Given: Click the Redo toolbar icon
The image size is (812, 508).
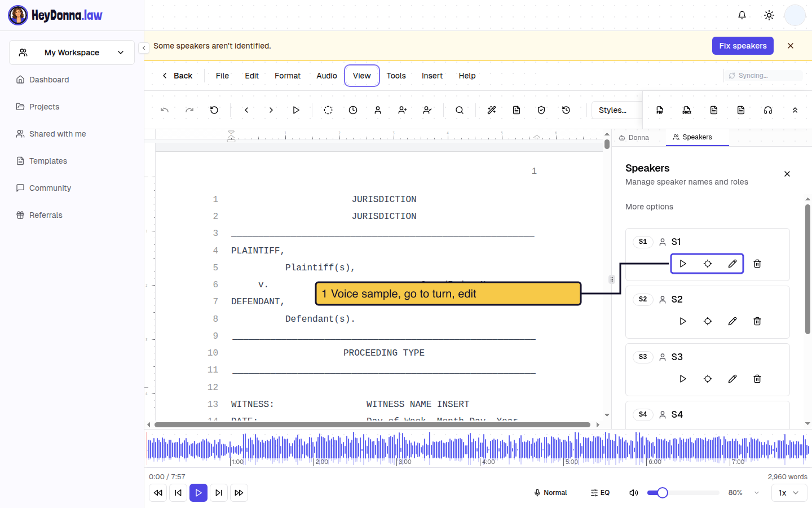Looking at the screenshot, I should point(189,110).
